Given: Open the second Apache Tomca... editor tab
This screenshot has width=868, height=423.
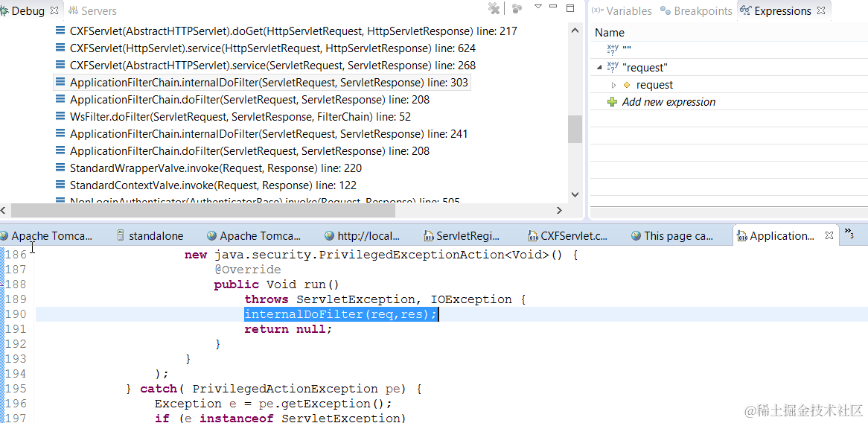Looking at the screenshot, I should [x=255, y=236].
